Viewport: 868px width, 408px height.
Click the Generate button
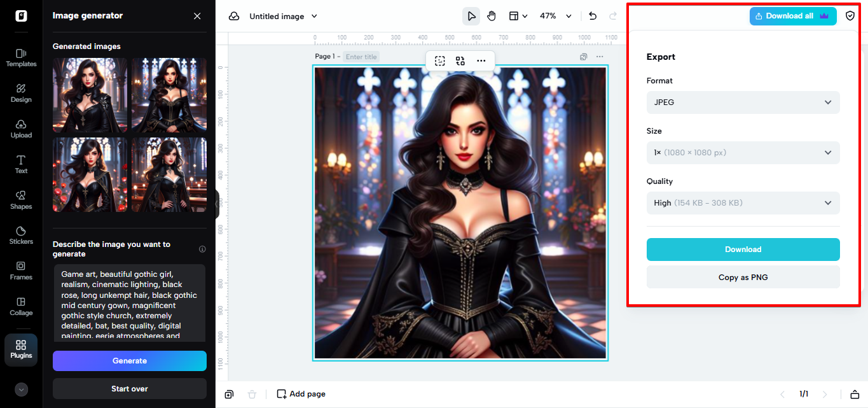click(129, 360)
